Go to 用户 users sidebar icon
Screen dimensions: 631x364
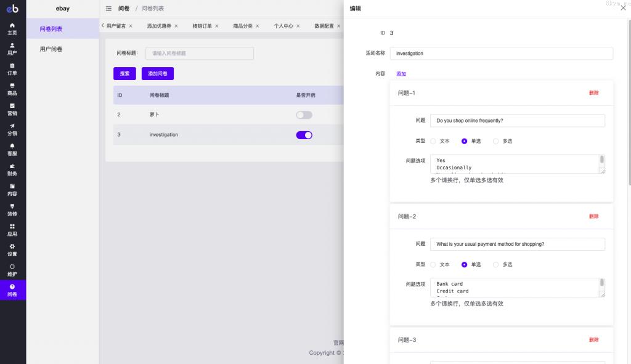tap(12, 49)
